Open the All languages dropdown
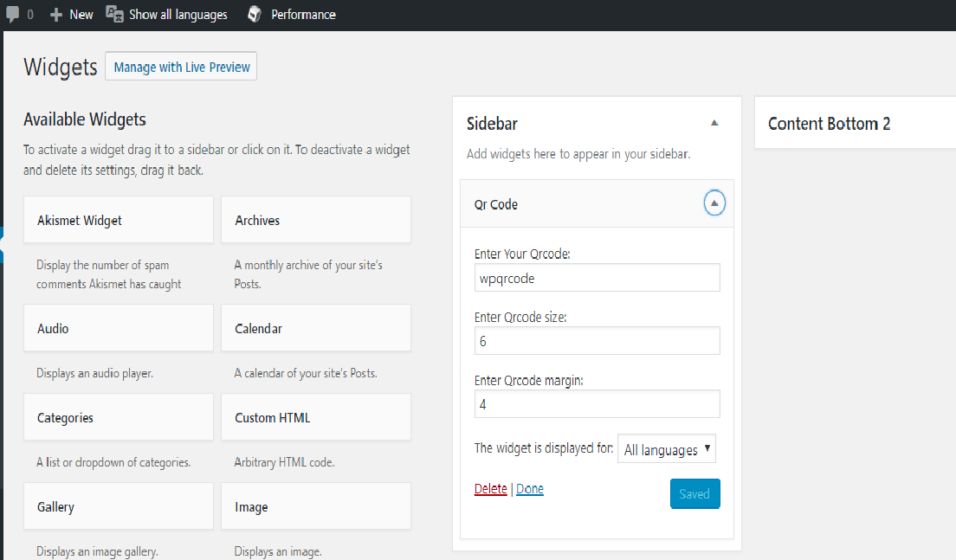The height and width of the screenshot is (560, 956). click(666, 449)
